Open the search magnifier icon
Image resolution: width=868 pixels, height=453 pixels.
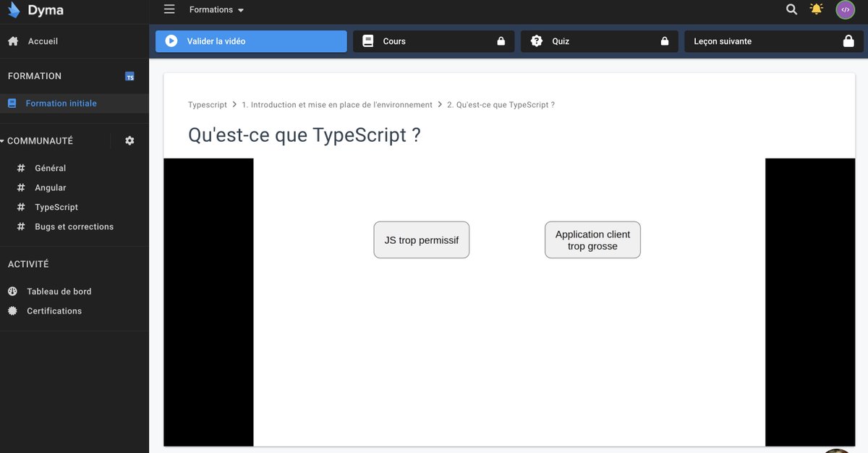[792, 9]
